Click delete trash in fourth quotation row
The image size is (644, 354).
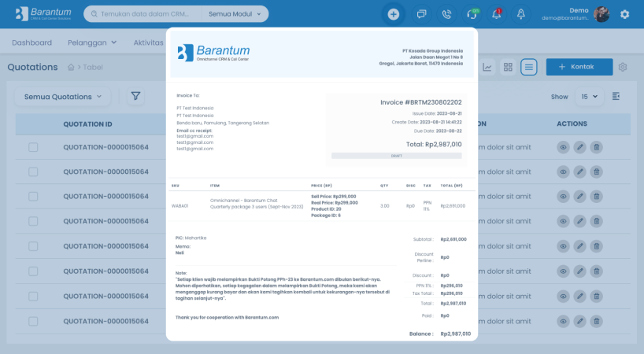click(x=596, y=221)
